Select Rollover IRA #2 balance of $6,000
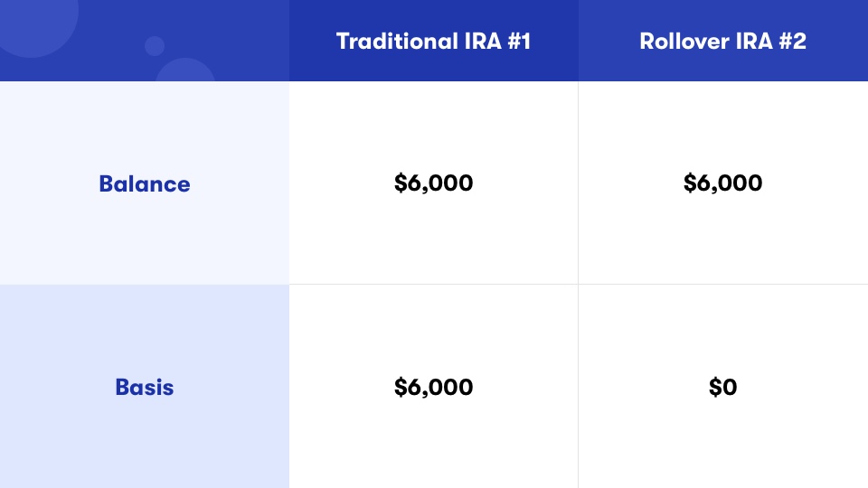 [x=723, y=183]
